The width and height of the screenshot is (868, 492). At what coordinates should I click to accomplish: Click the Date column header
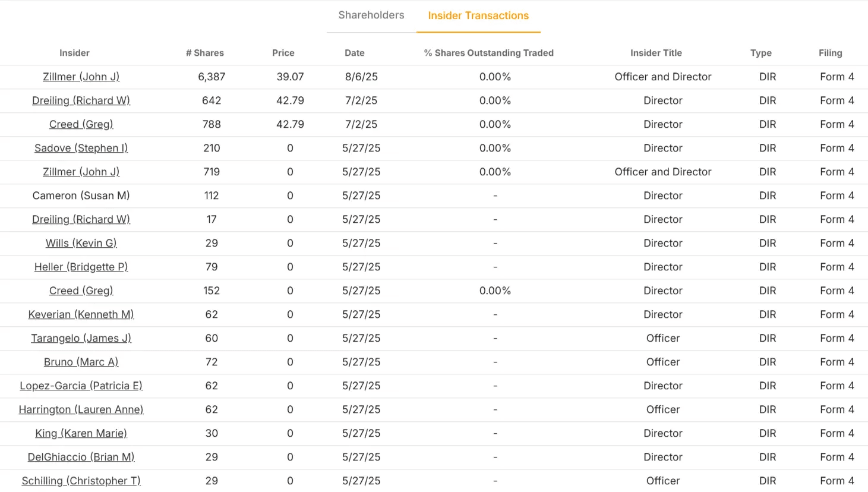(355, 53)
